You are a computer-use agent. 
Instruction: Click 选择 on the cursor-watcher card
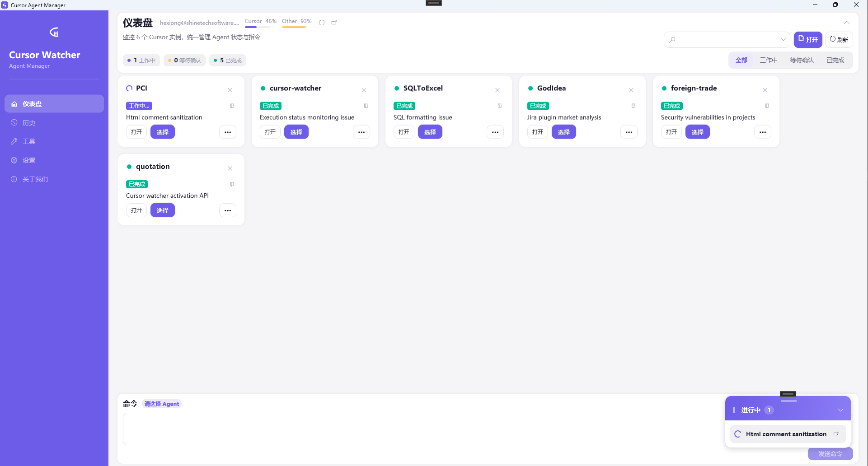click(x=296, y=132)
